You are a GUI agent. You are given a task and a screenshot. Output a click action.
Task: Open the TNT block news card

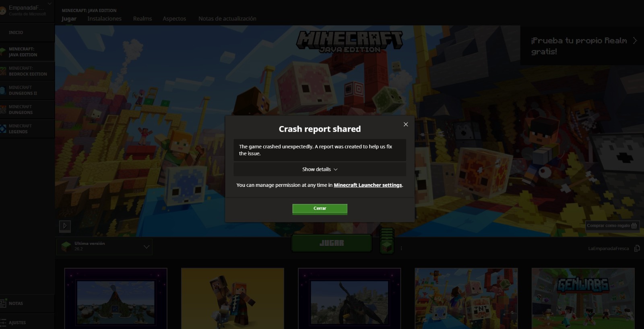(x=466, y=298)
